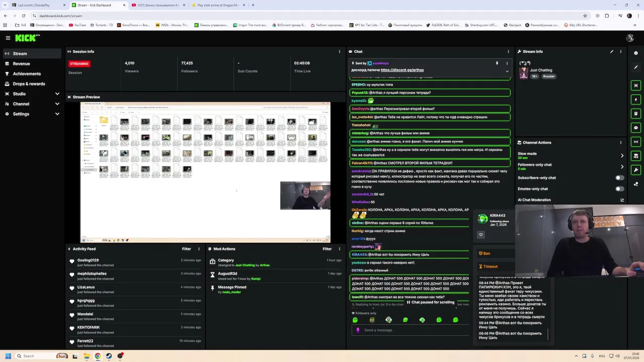Viewport: 644px width, 362px height.
Task: Open the Drops & rewards sidebar item
Action: coord(32,84)
